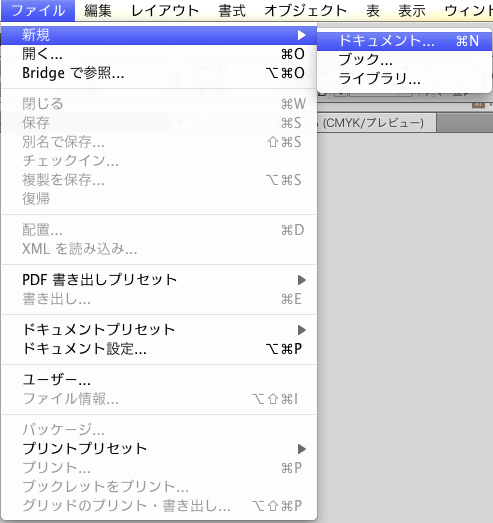This screenshot has width=493, height=523.
Task: Choose ブック... from the submenu
Action: click(404, 60)
